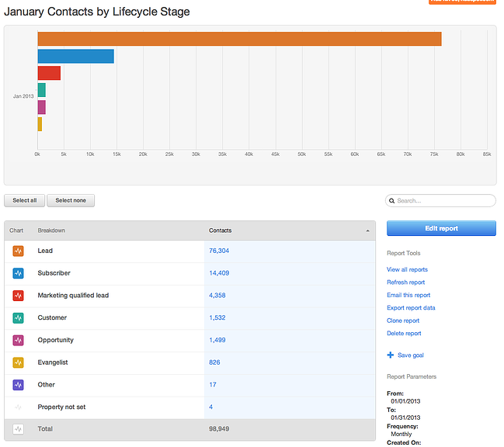Screen dimensions: 504x447
Task: Click the Opportunity breakdown label
Action: click(56, 340)
